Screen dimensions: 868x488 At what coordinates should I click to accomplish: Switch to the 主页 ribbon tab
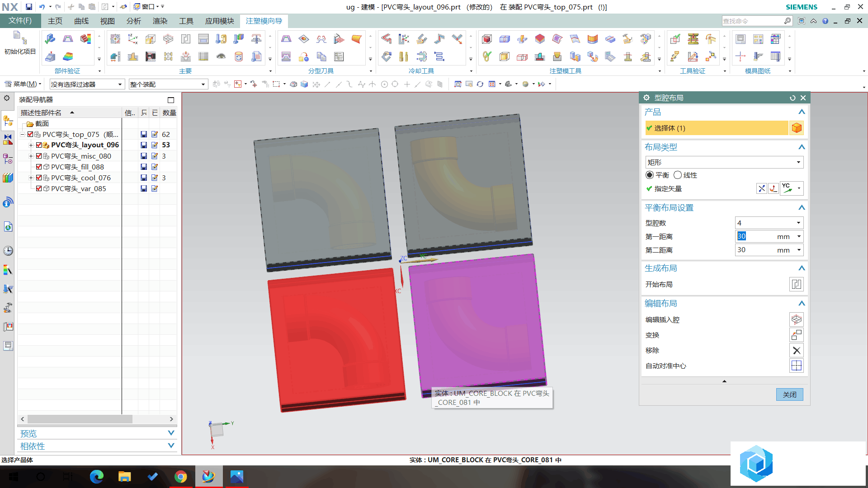coord(55,21)
